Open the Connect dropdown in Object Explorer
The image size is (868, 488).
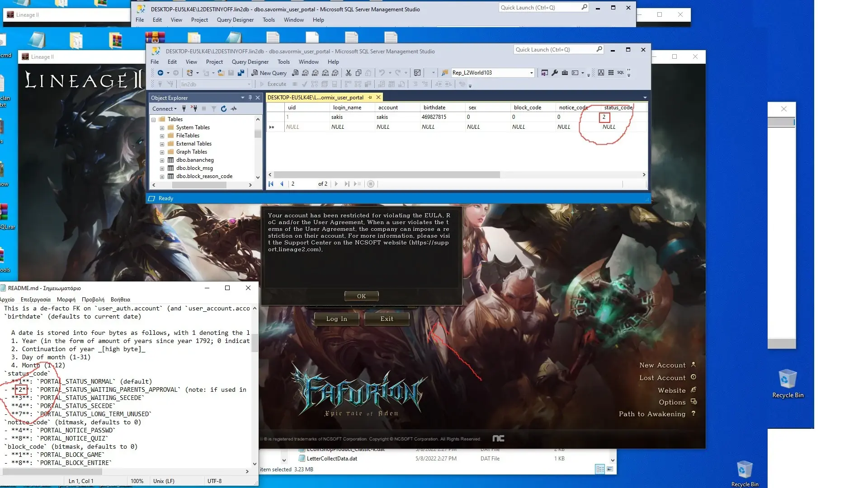click(x=165, y=108)
